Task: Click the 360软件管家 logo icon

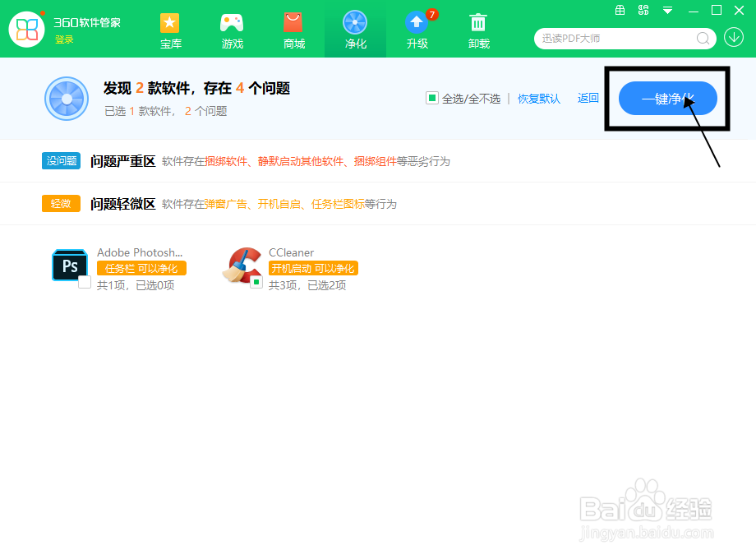Action: [25, 30]
